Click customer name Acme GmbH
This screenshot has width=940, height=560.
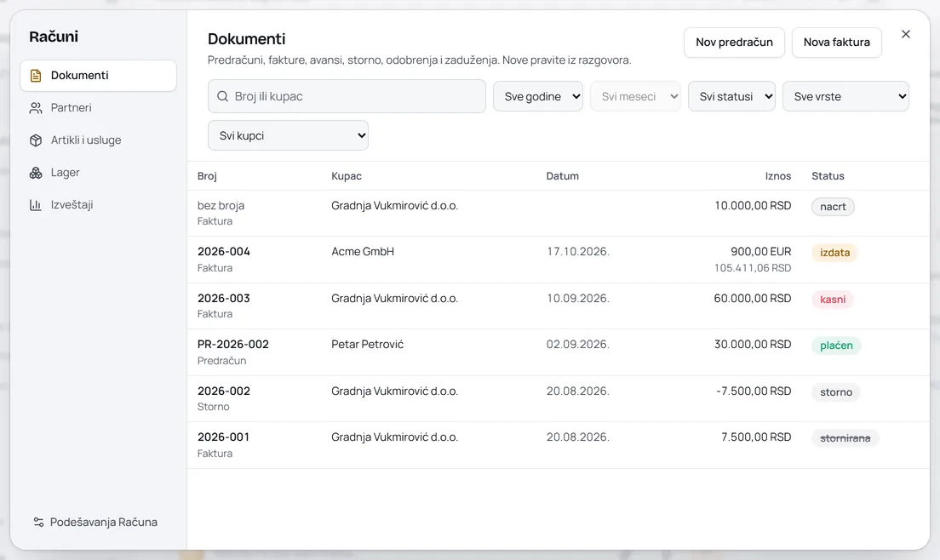363,252
